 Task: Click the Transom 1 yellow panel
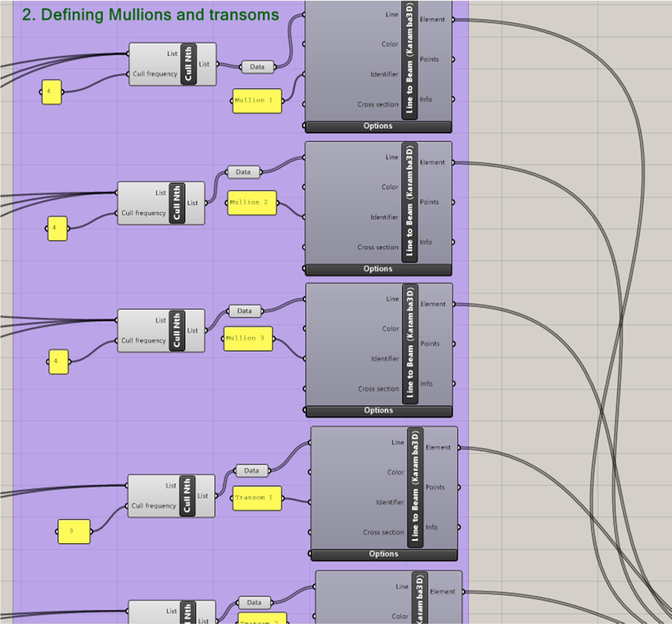pos(257,498)
